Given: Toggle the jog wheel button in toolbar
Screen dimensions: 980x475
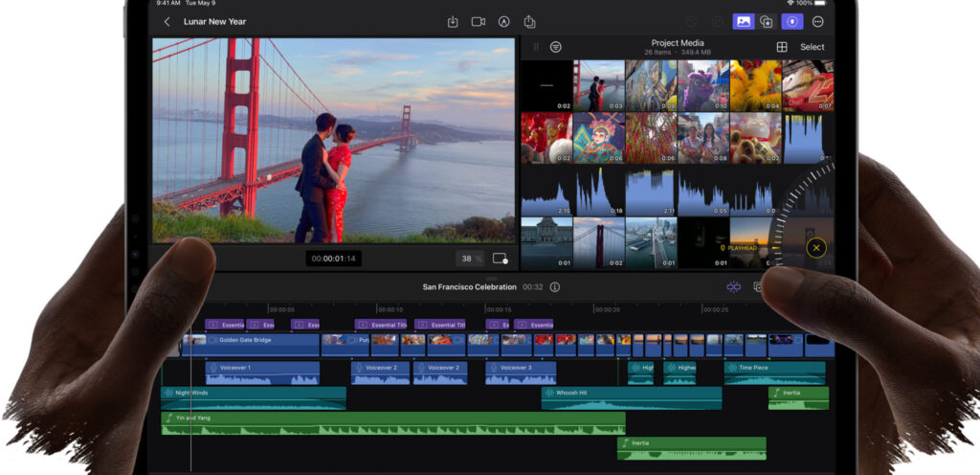Looking at the screenshot, I should click(792, 22).
